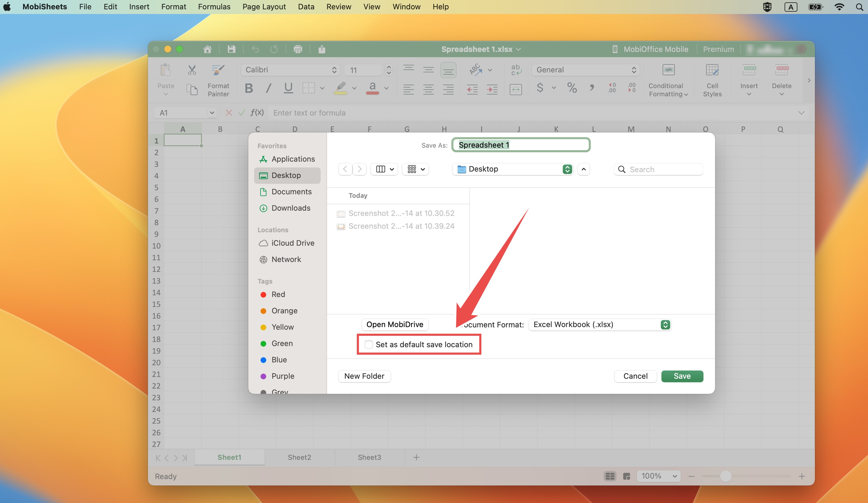Adjust the zoom slider handle
This screenshot has width=868, height=503.
(x=725, y=476)
